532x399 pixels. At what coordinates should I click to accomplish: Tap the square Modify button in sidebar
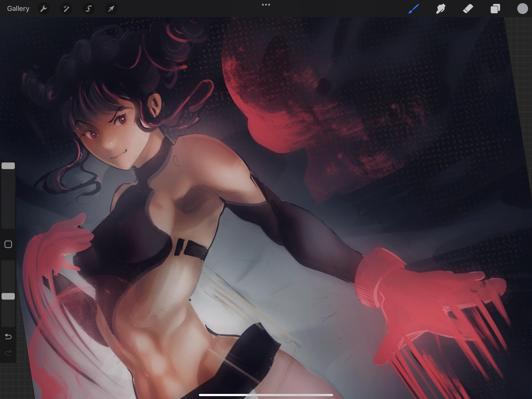point(8,244)
